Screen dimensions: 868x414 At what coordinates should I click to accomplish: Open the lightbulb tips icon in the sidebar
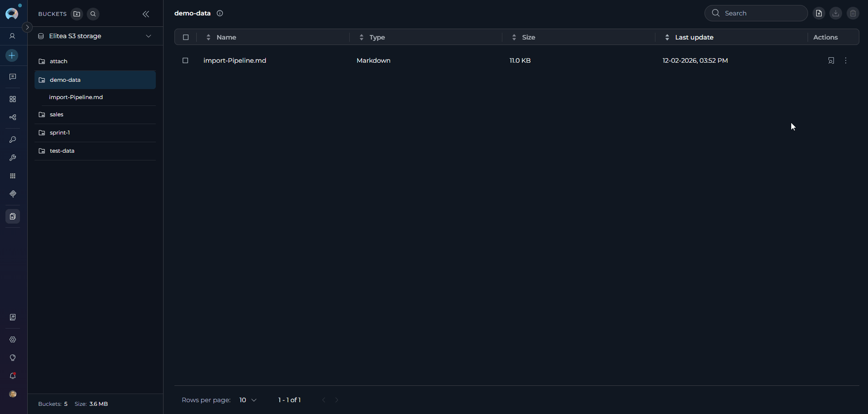(x=13, y=358)
